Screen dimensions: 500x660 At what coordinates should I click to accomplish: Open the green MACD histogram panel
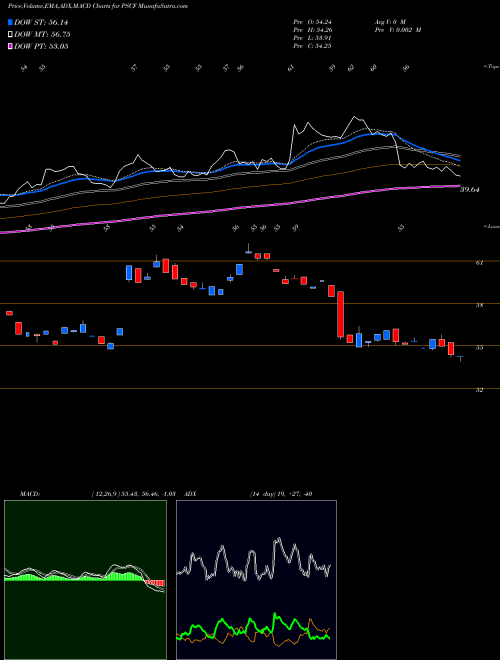[x=85, y=580]
